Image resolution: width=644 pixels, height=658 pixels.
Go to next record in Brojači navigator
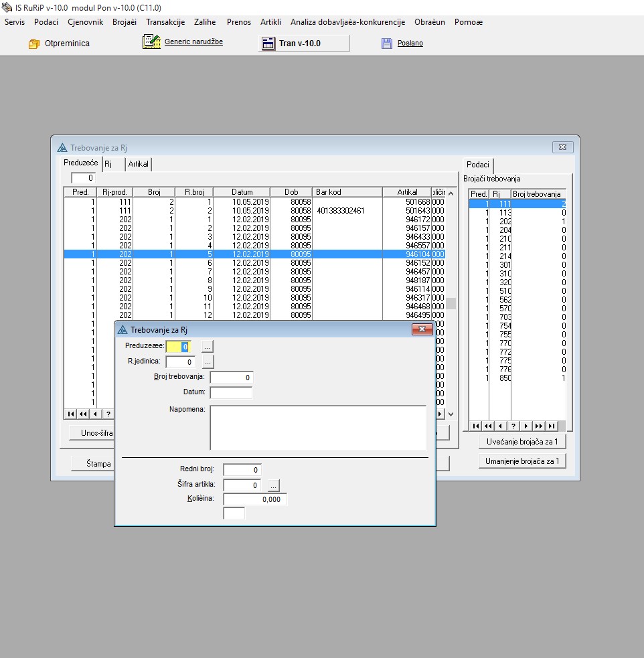point(526,426)
